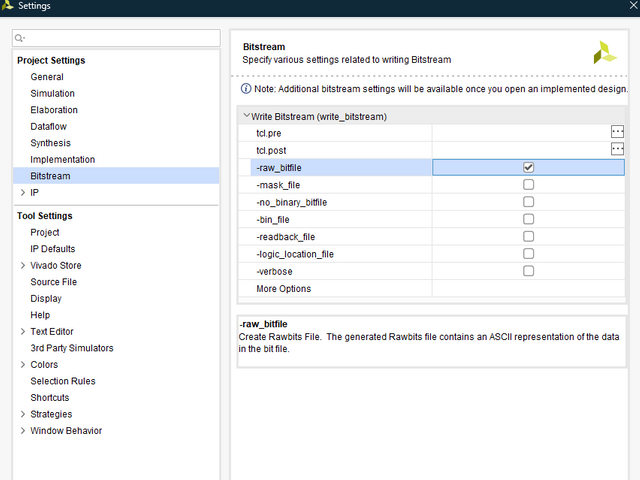Open the Synthesis settings page
The width and height of the screenshot is (640, 480).
coord(50,143)
